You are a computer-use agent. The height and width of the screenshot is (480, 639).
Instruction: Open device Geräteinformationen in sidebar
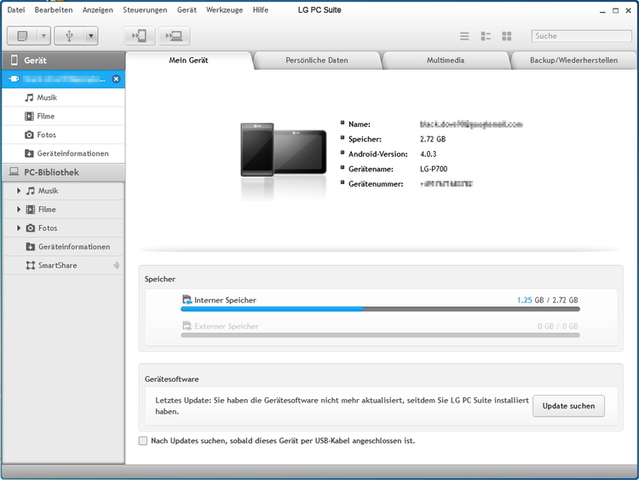click(64, 154)
